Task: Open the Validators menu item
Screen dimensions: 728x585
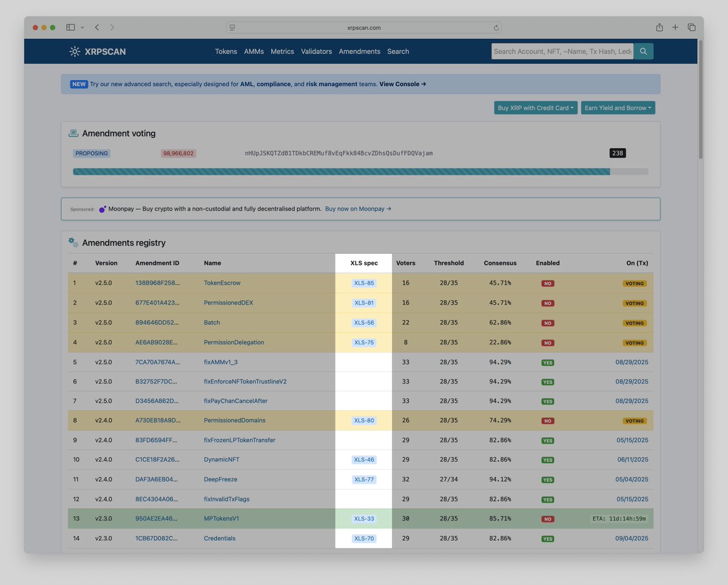Action: (x=316, y=52)
